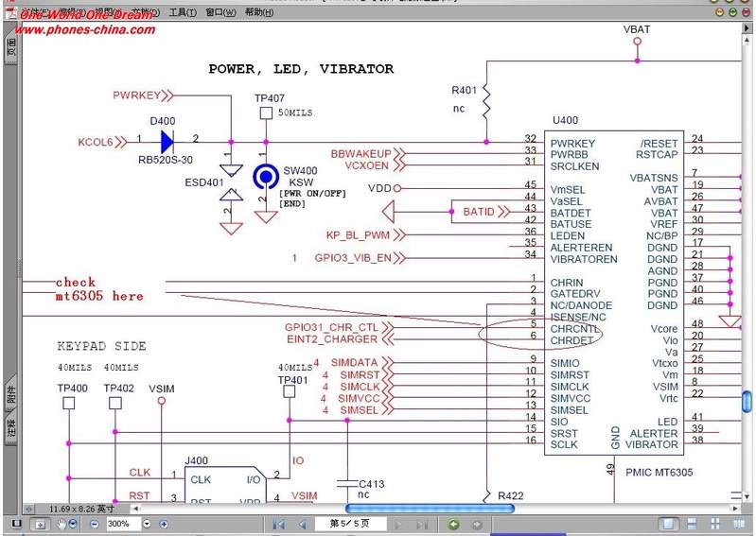Click the J400 connector label
This screenshot has width=756, height=536.
[196, 461]
